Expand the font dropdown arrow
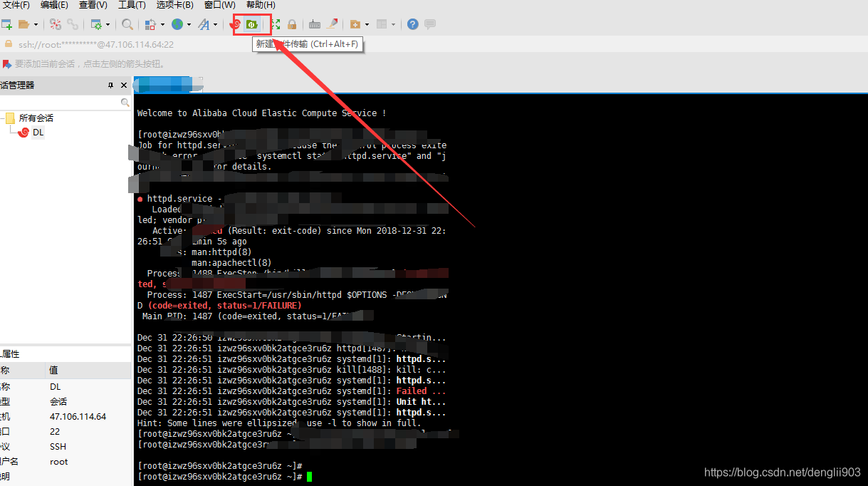Viewport: 868px width, 486px height. (216, 24)
